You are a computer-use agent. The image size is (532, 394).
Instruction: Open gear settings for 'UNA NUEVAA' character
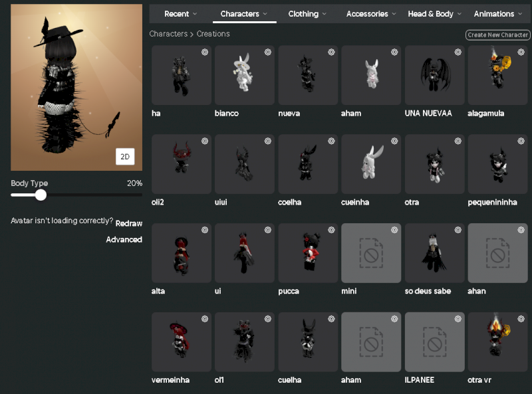point(458,52)
